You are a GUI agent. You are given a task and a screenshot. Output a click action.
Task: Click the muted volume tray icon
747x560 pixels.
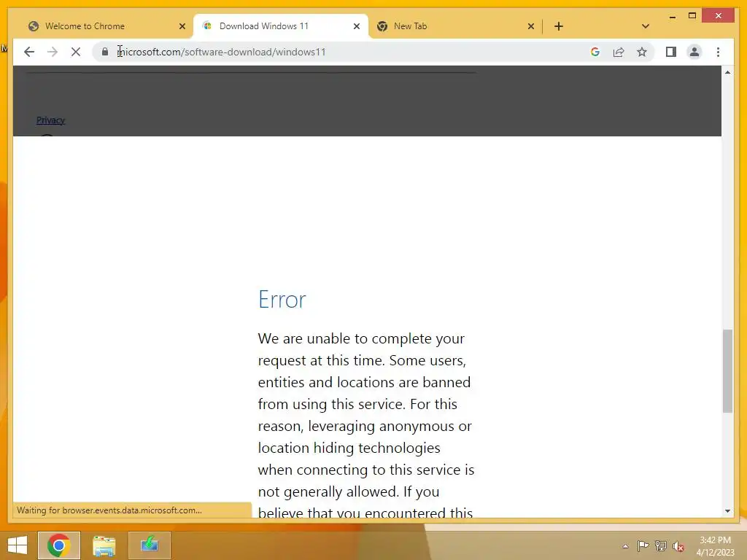[x=678, y=546]
